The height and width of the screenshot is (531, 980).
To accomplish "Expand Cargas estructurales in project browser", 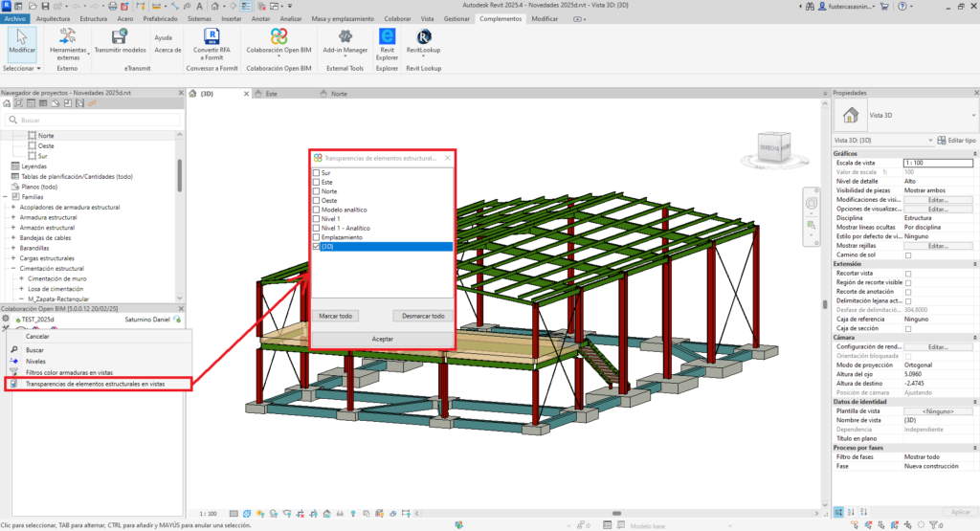I will [x=12, y=258].
